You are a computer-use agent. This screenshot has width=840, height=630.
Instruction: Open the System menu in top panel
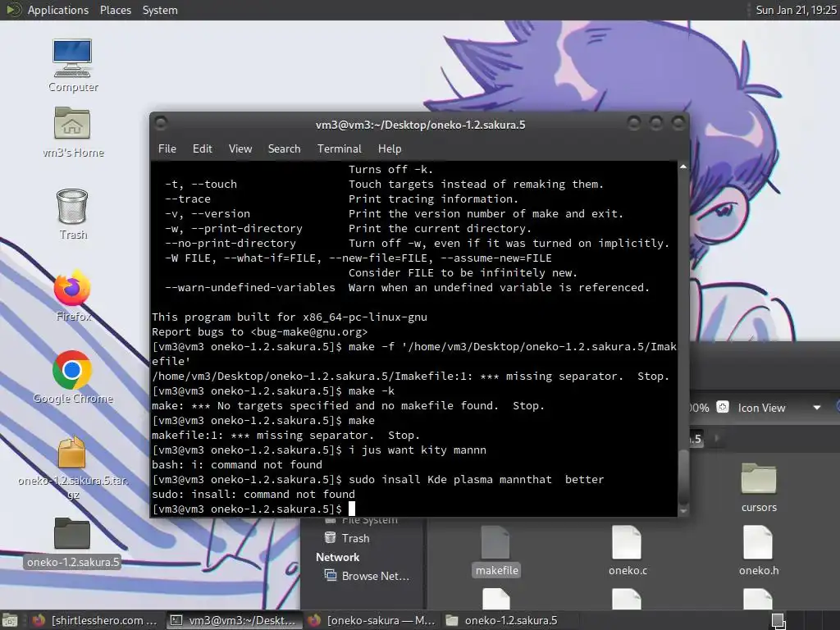click(x=160, y=10)
